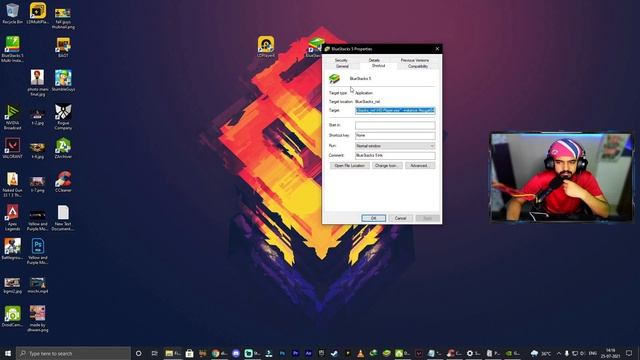Open Microsoft Store from the taskbar
Image resolution: width=640 pixels, height=360 pixels.
pyautogui.click(x=189, y=353)
